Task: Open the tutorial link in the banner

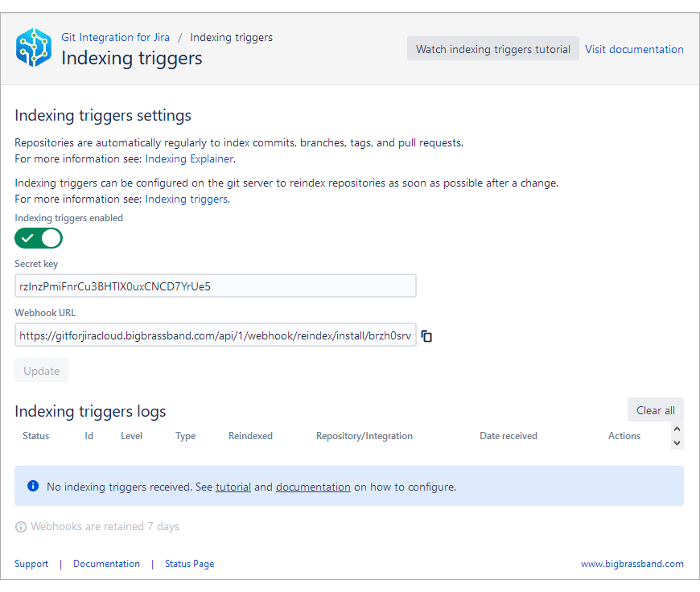Action: click(233, 487)
